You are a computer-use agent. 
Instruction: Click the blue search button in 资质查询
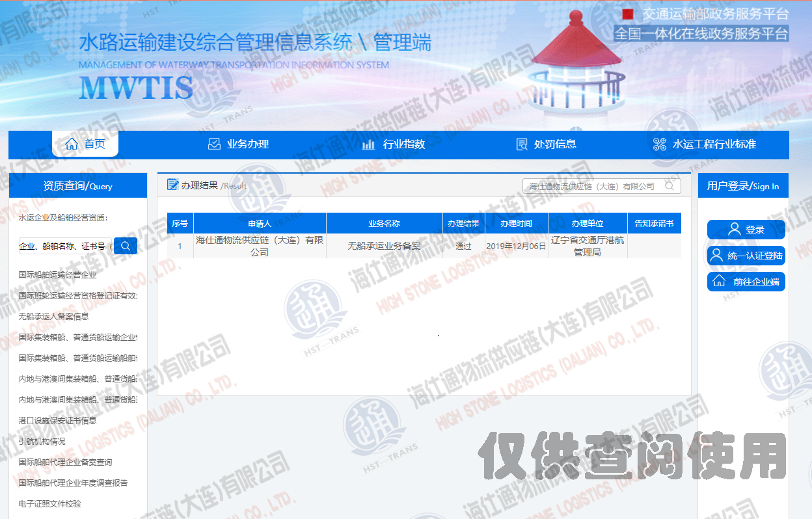[126, 246]
